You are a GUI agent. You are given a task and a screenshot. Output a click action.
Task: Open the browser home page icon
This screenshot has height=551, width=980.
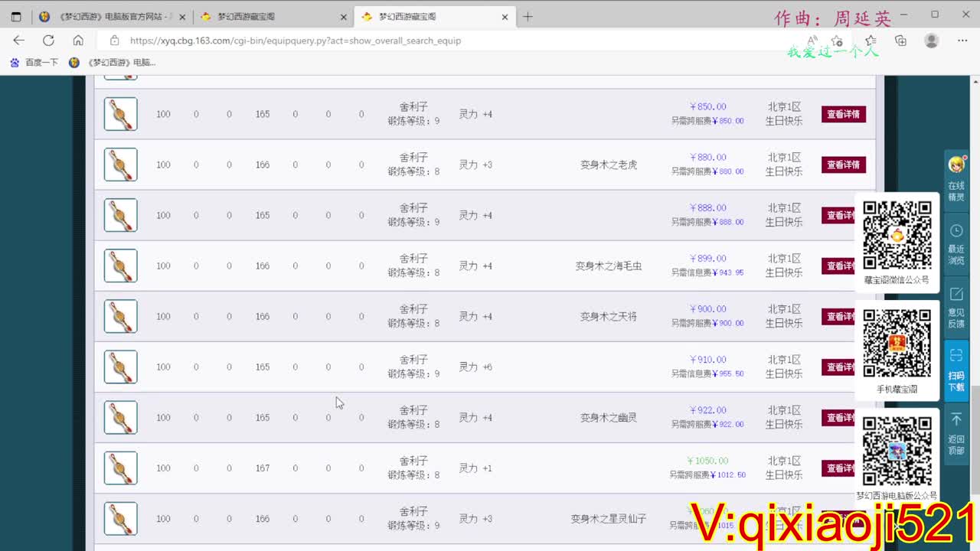[x=77, y=41]
